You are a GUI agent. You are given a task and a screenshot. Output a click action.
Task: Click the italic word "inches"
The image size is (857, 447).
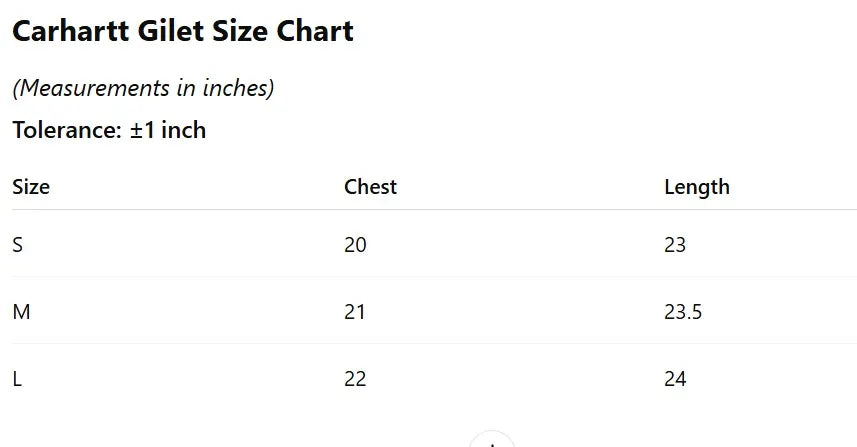tap(236, 88)
